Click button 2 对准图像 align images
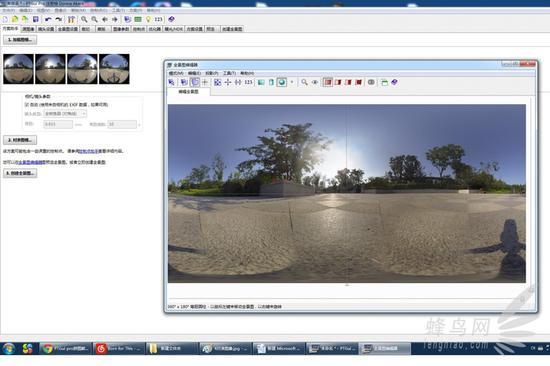The width and height of the screenshot is (550, 366). click(x=20, y=140)
